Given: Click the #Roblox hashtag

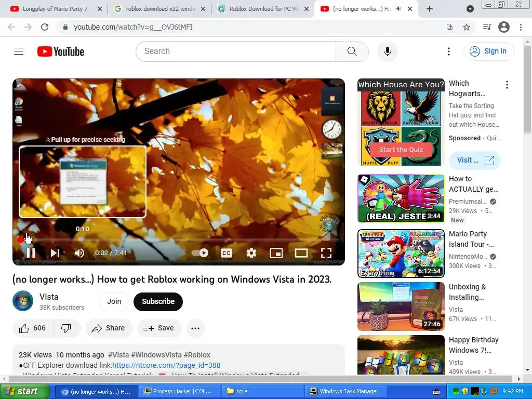Looking at the screenshot, I should point(197,355).
